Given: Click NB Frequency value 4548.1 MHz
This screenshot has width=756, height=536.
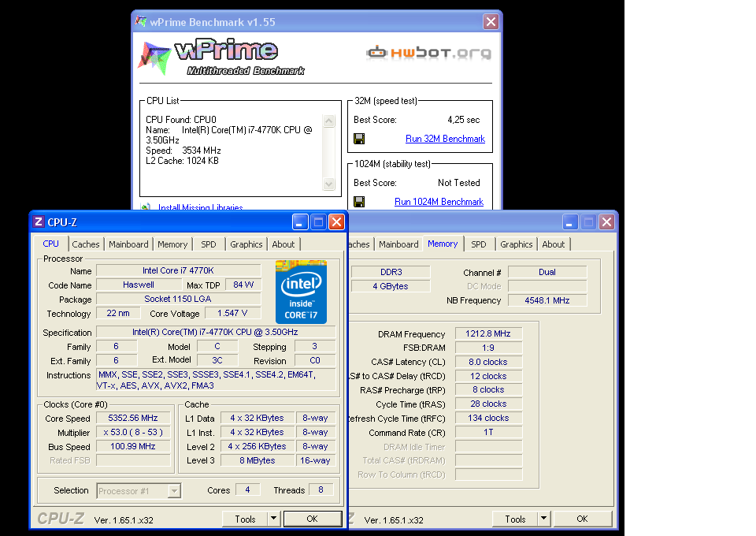Looking at the screenshot, I should tap(547, 300).
